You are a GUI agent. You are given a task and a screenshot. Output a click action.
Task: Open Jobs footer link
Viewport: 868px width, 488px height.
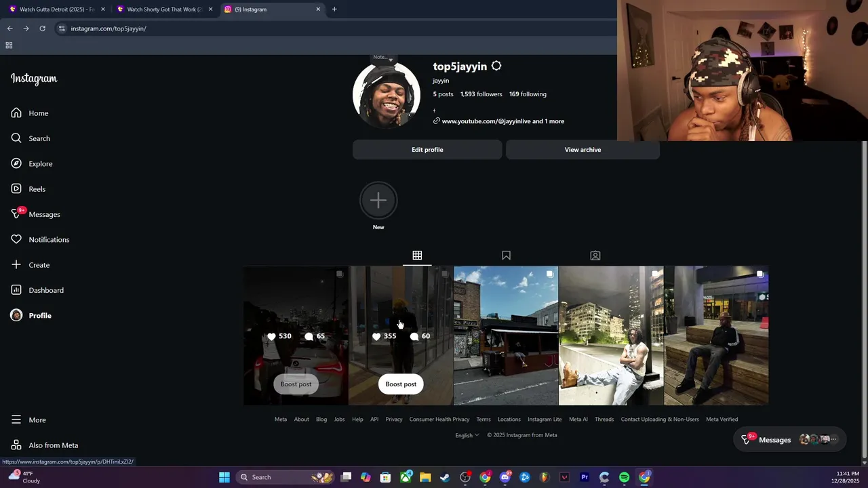click(x=339, y=420)
